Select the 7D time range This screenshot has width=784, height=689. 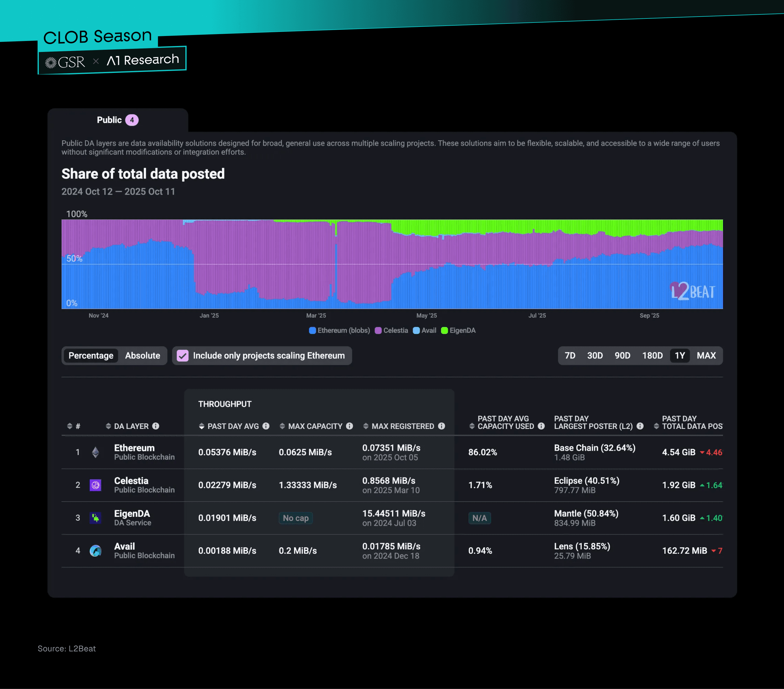[x=570, y=356]
